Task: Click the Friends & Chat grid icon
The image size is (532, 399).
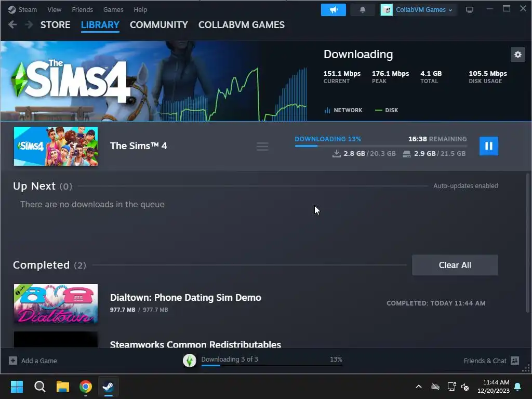Action: coord(515,361)
